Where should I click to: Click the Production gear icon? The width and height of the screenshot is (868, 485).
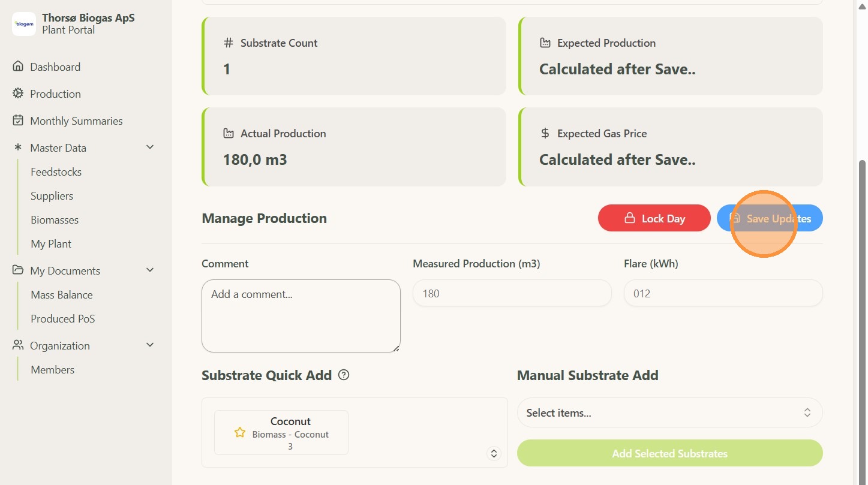[18, 94]
